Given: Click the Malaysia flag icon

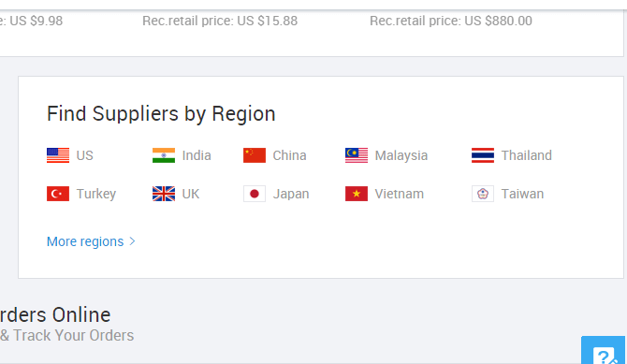Looking at the screenshot, I should pyautogui.click(x=357, y=155).
